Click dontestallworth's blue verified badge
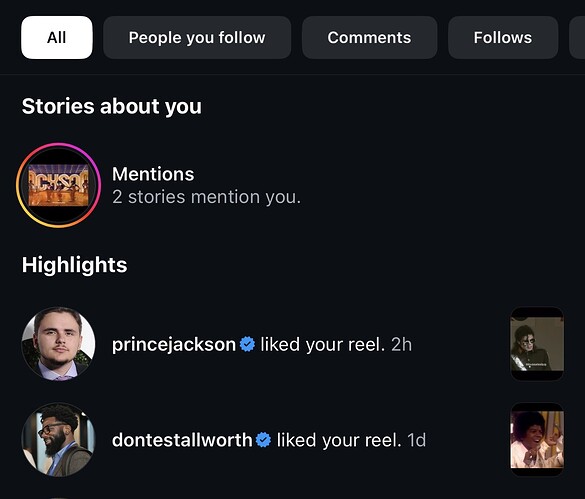Screen dimensions: 585x499 click(263, 440)
